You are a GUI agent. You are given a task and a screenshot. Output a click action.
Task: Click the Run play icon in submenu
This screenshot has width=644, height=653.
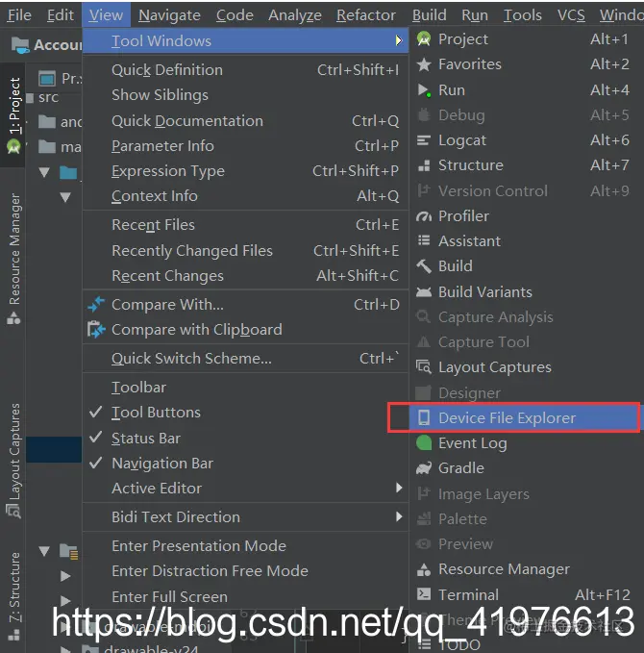(424, 90)
